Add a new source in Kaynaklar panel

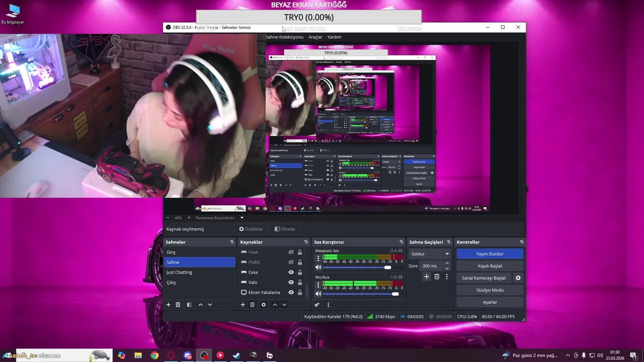[243, 305]
